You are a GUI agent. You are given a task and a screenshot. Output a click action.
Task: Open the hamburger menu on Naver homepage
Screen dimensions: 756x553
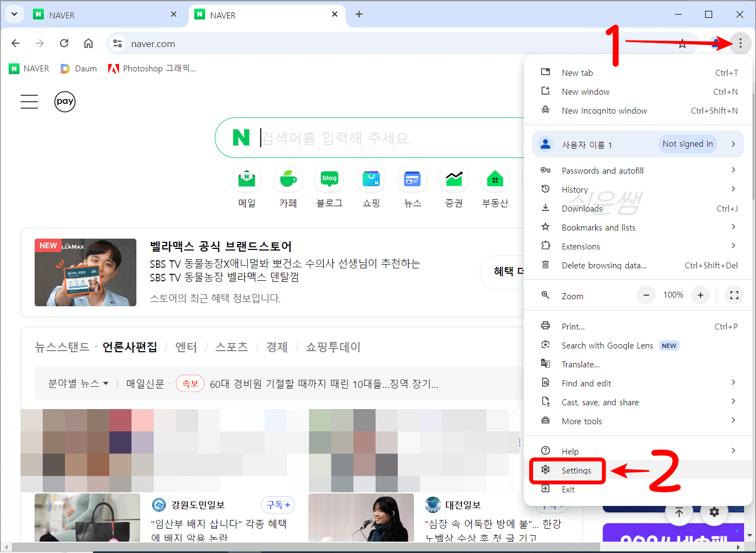[x=29, y=101]
